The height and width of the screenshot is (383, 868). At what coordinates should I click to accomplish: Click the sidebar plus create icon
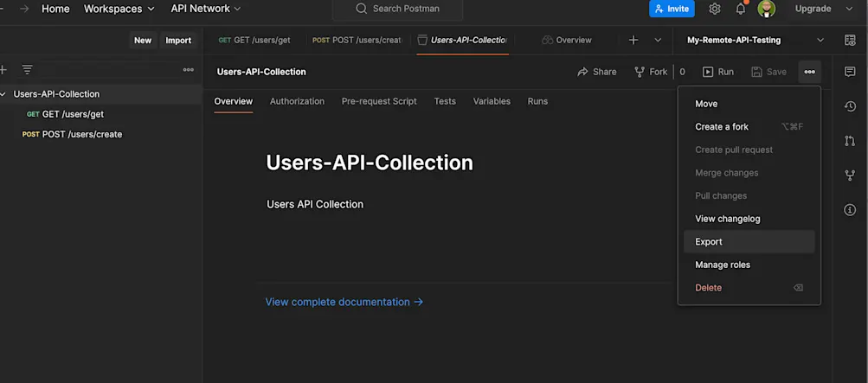click(3, 70)
